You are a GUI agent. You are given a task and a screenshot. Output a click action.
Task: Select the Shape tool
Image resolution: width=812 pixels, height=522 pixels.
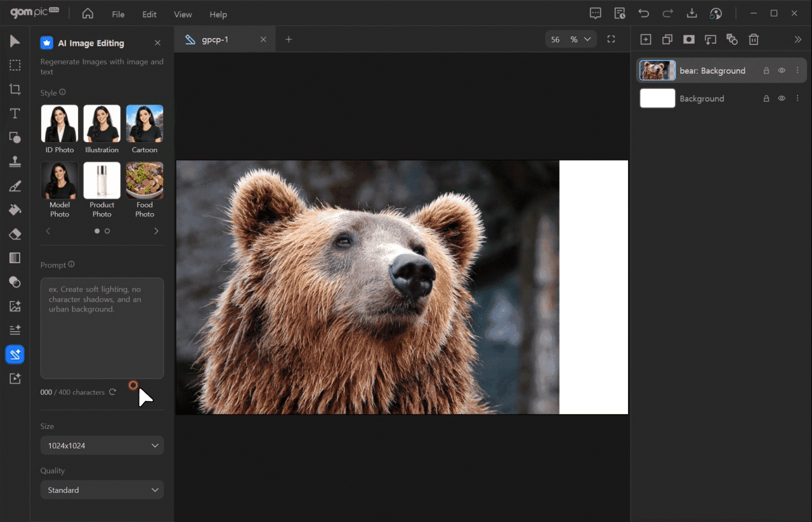click(15, 138)
